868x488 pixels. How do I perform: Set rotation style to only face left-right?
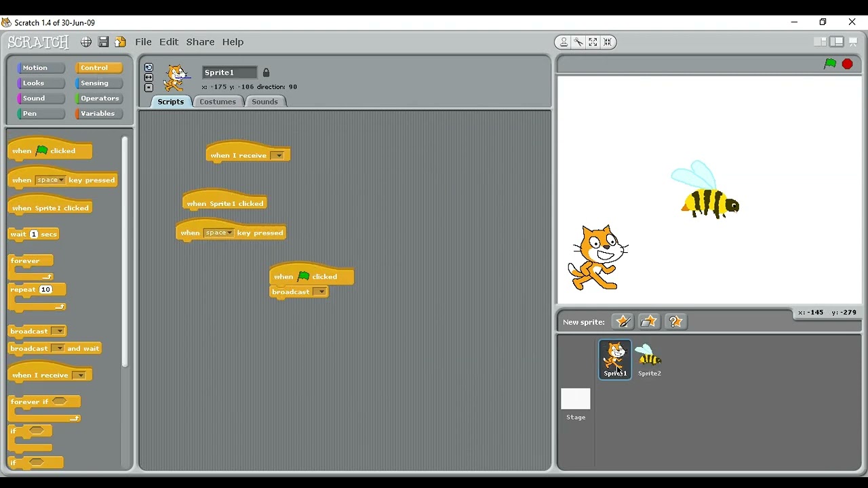(149, 77)
